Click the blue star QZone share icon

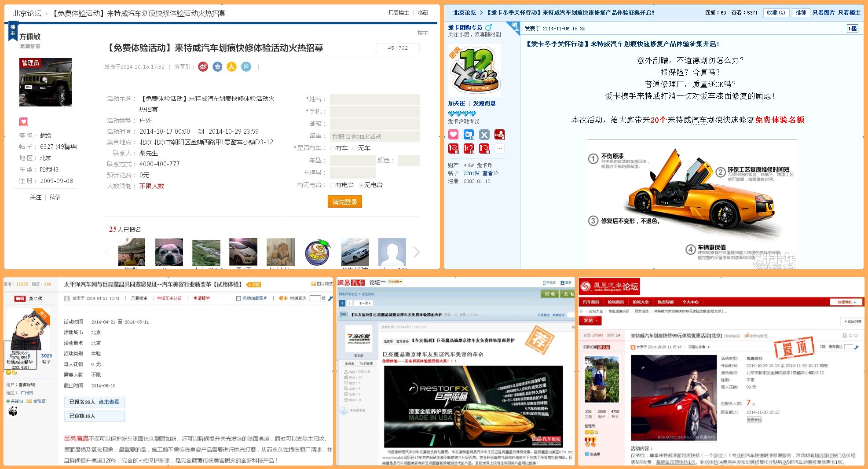[217, 67]
